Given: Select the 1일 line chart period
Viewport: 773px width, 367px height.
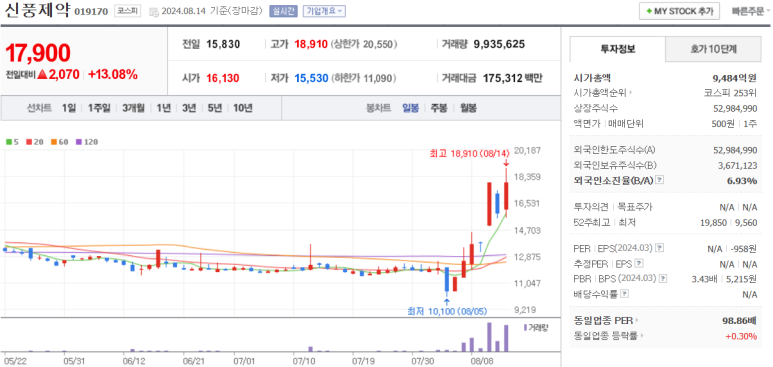Looking at the screenshot, I should pos(69,108).
